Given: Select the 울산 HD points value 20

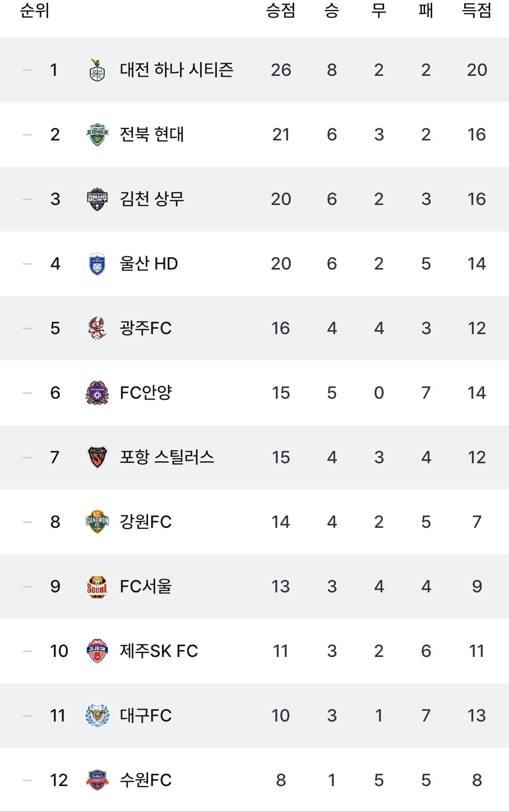Looking at the screenshot, I should pyautogui.click(x=281, y=263).
